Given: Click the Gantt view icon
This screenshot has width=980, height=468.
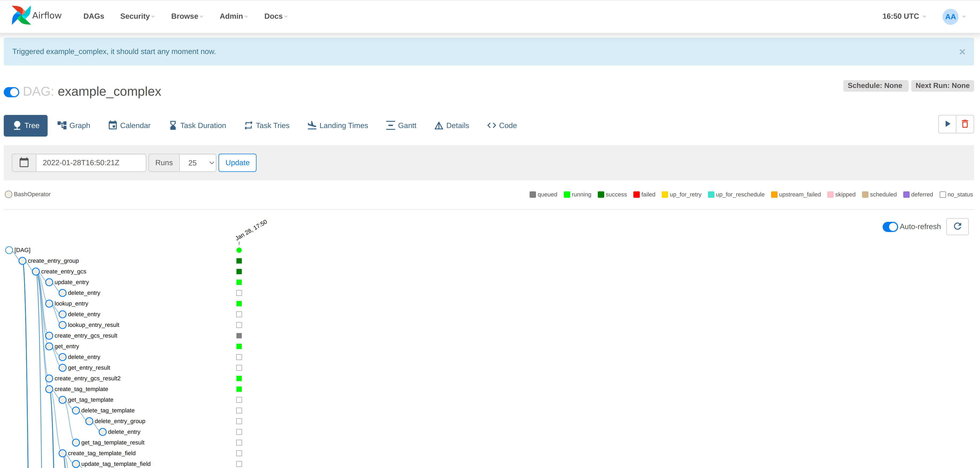Looking at the screenshot, I should (x=401, y=126).
